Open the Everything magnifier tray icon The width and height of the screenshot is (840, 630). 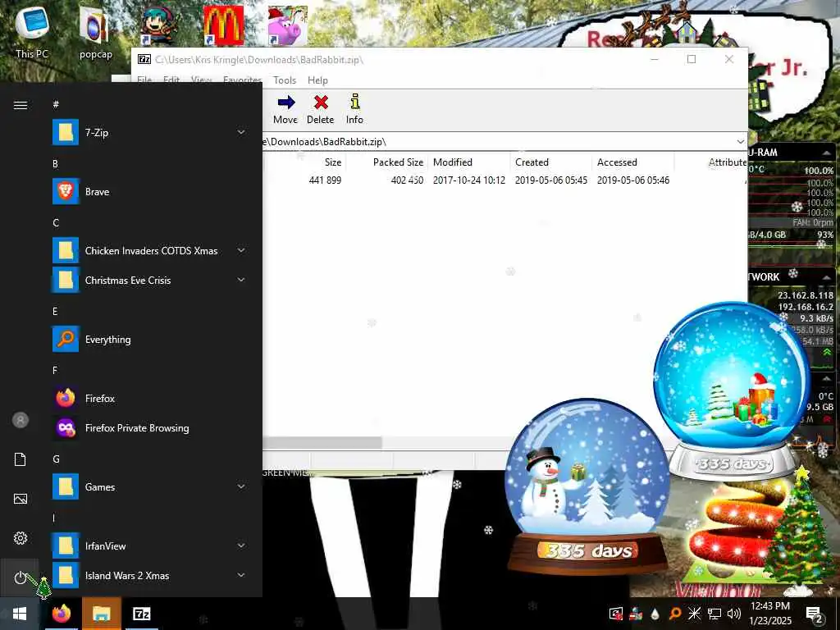(675, 614)
